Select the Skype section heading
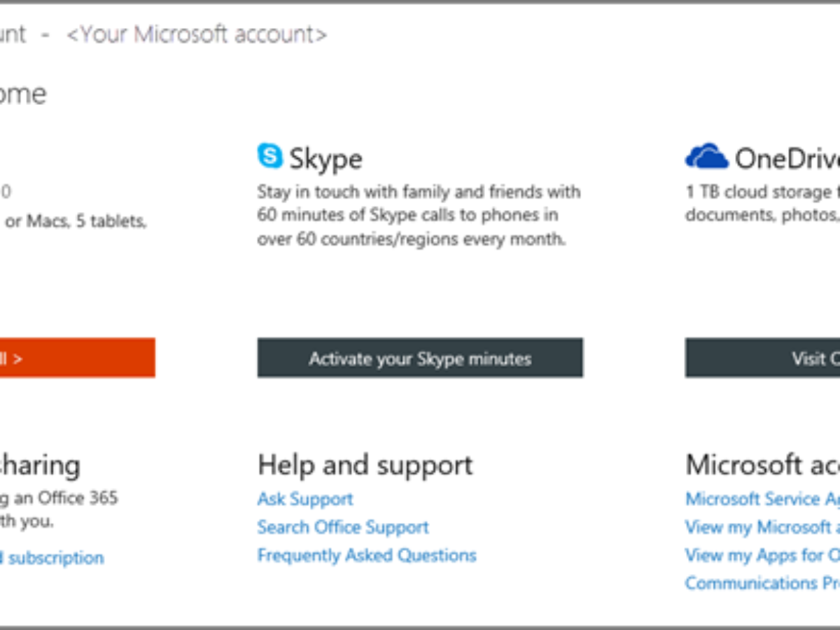This screenshot has height=630, width=840. [325, 159]
